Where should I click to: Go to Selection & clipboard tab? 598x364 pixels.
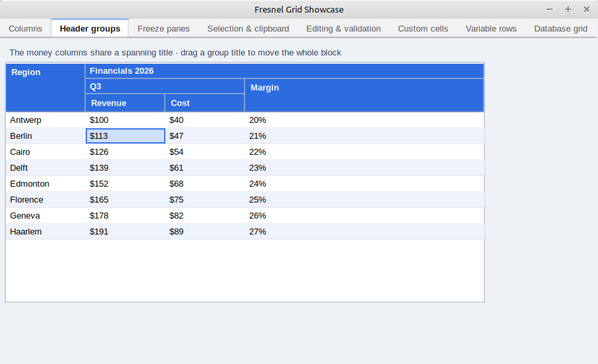click(249, 29)
